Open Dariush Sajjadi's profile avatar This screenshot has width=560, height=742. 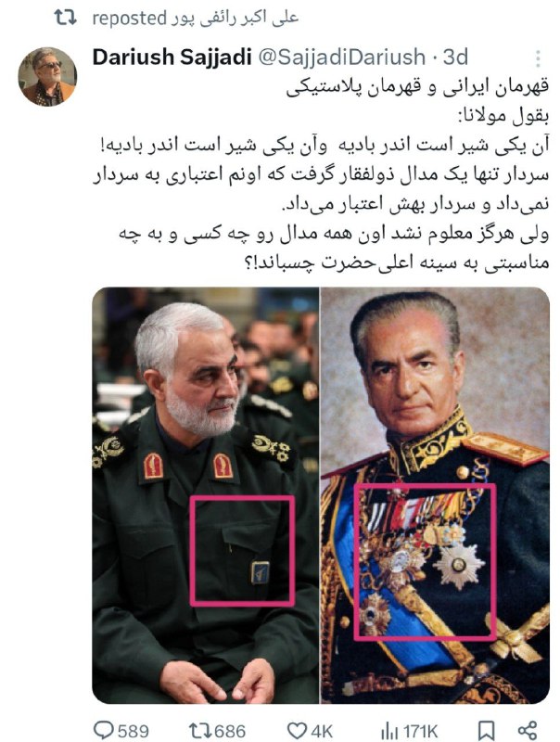[x=47, y=77]
